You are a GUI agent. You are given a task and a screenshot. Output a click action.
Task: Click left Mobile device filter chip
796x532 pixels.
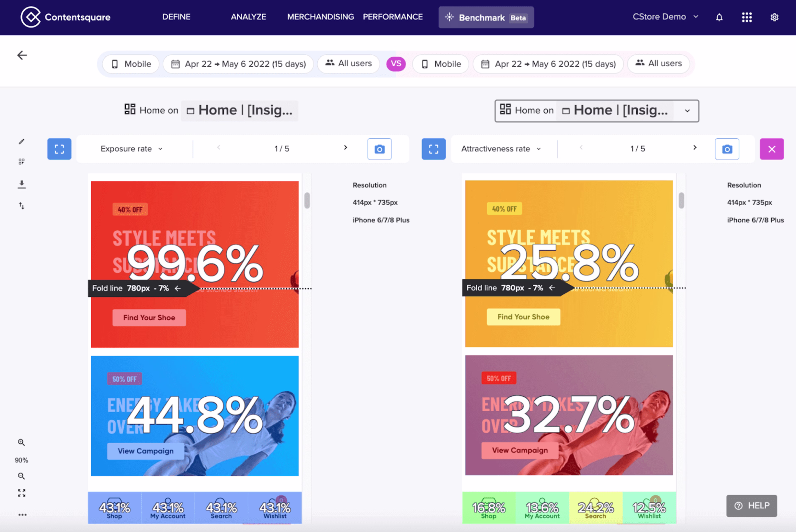131,64
